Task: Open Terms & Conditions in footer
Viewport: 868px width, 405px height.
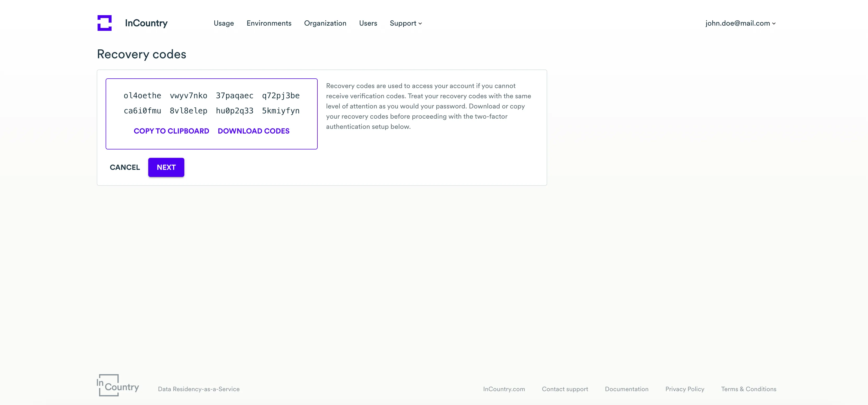Action: click(748, 389)
